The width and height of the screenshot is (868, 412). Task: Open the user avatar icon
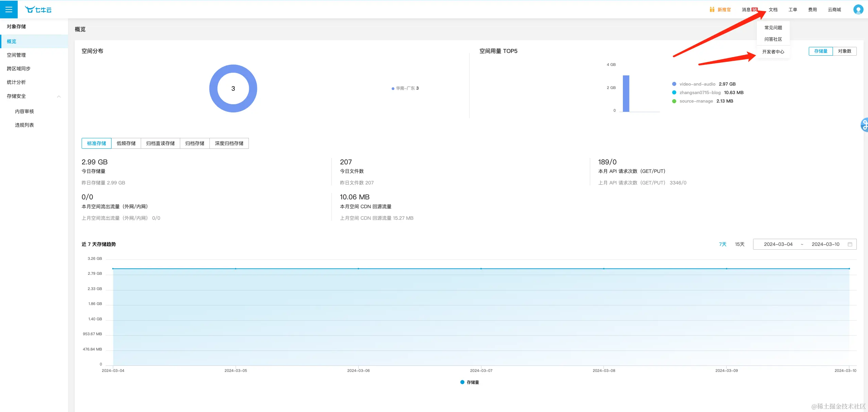[x=858, y=10]
